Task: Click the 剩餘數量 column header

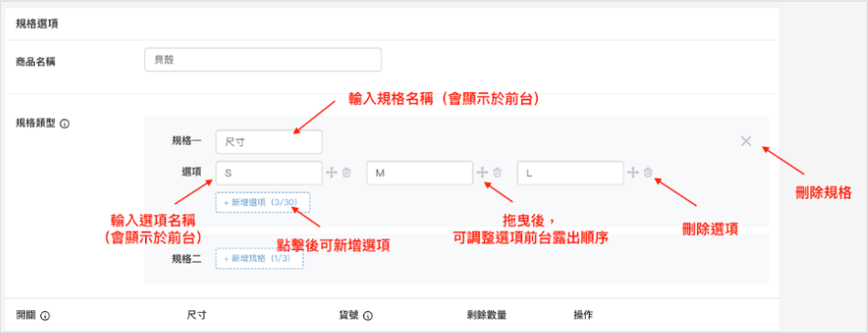Action: (x=486, y=316)
